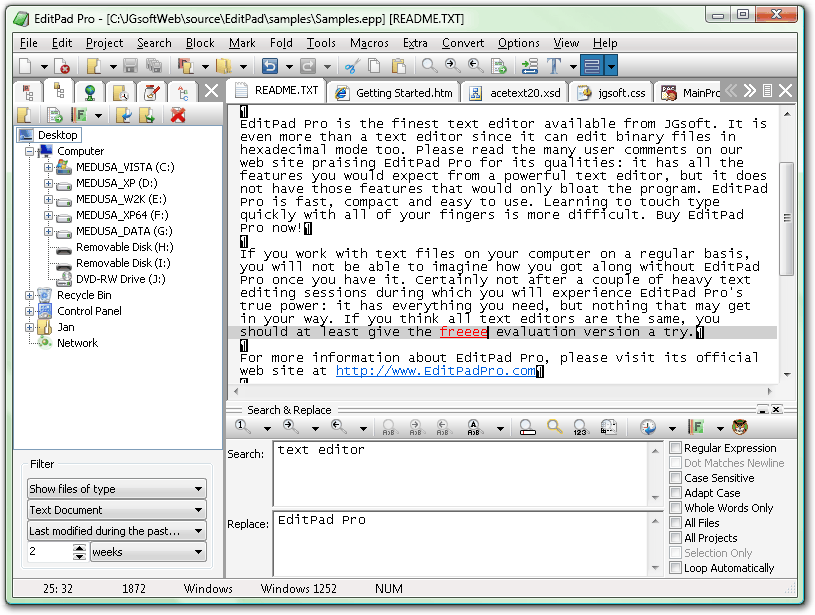Image resolution: width=815 pixels, height=615 pixels.
Task: Click the Cut scissors icon
Action: [352, 66]
